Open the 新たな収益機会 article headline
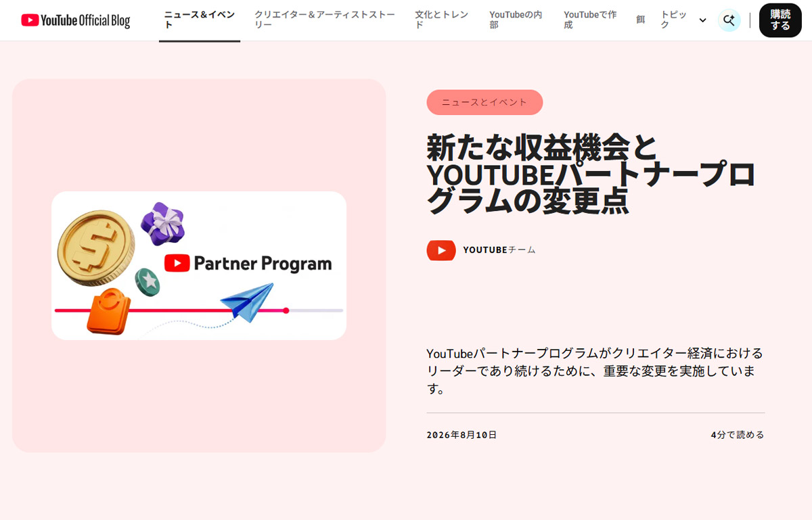 coord(591,174)
